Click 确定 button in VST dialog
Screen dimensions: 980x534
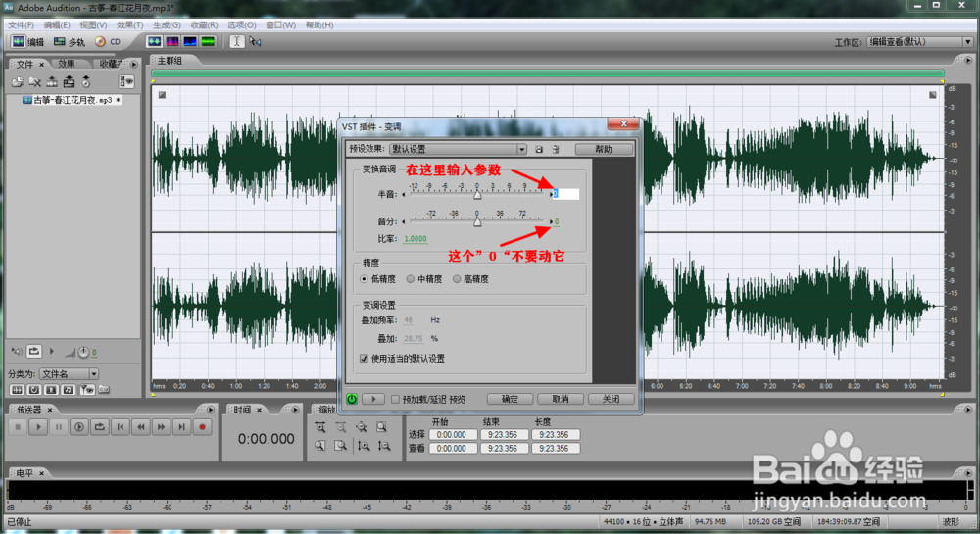pos(510,399)
